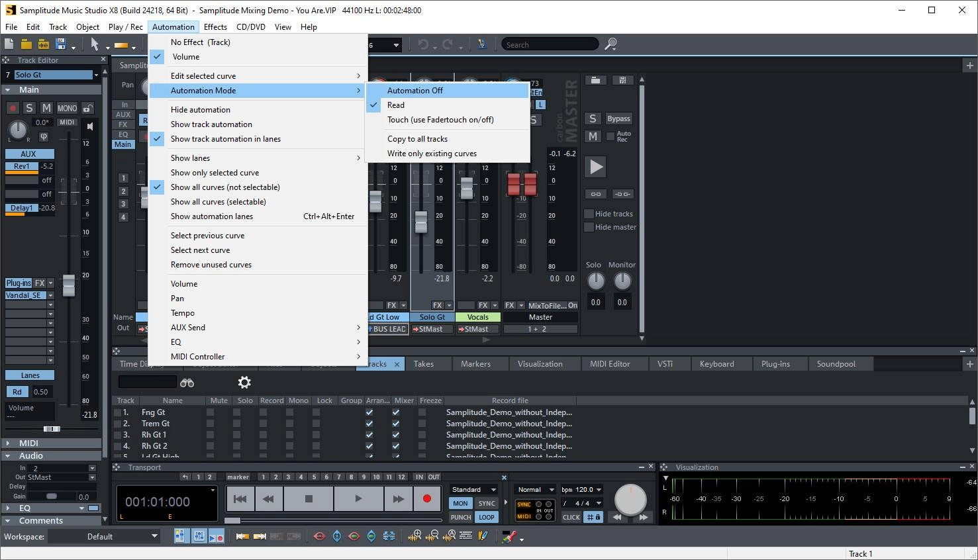Click the magnifier search icon next to Search

611,44
